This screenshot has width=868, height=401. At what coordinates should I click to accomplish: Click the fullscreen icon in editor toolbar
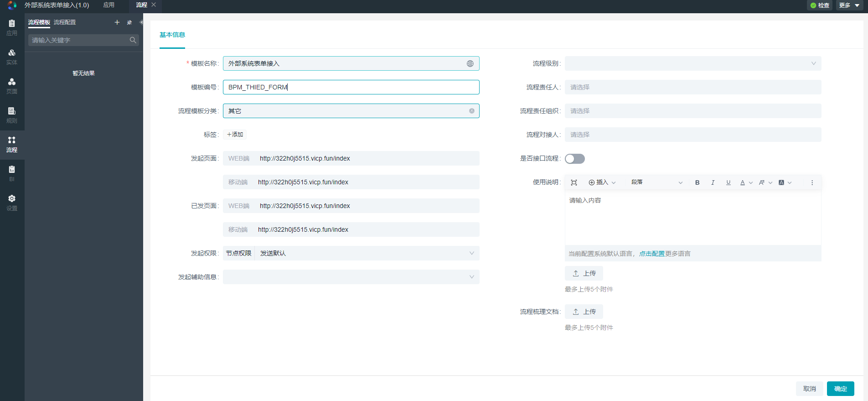click(574, 182)
